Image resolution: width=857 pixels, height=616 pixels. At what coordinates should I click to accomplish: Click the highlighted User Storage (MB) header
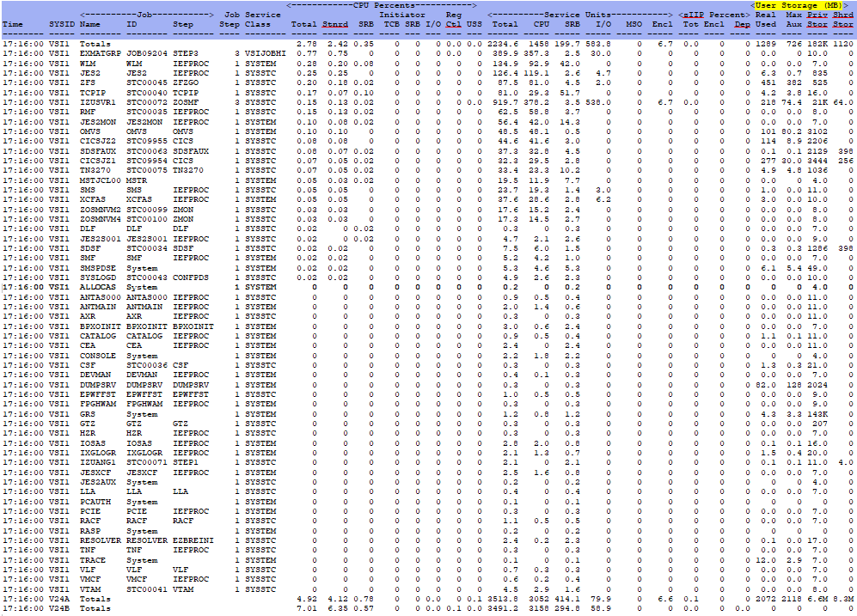pyautogui.click(x=801, y=6)
